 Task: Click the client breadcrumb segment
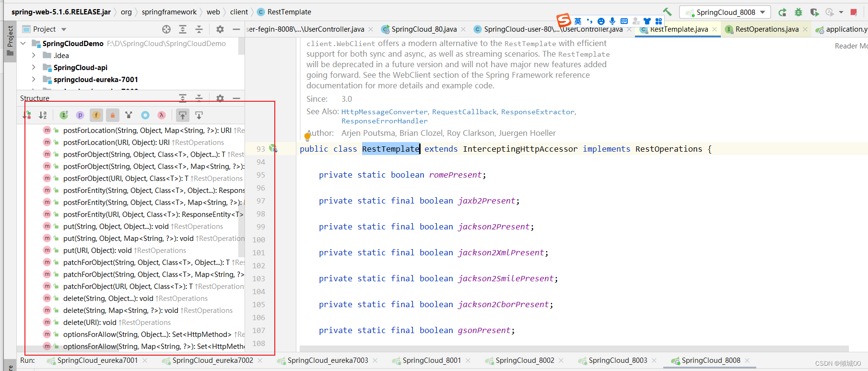(x=239, y=12)
